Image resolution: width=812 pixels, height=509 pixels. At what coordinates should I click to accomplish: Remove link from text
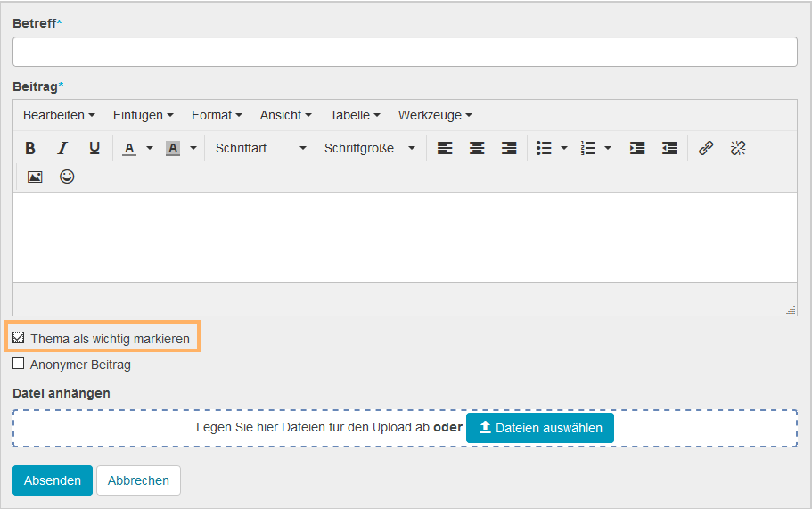[x=738, y=148]
